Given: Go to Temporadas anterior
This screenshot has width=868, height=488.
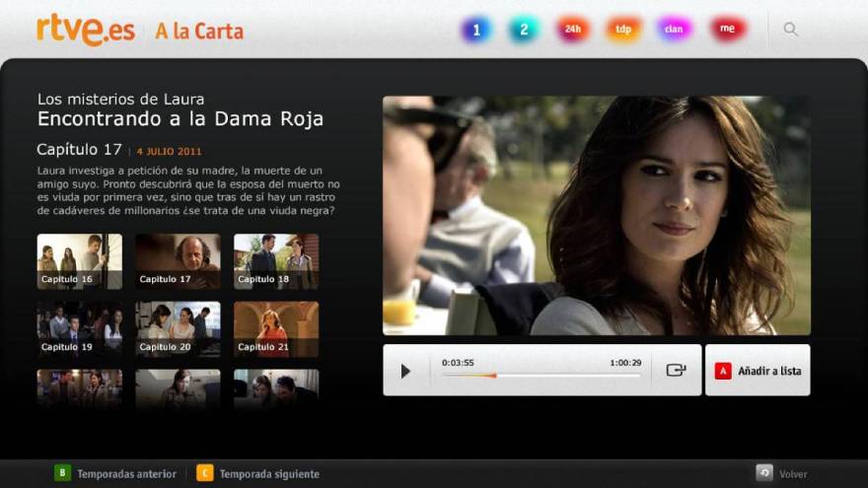Looking at the screenshot, I should [x=115, y=474].
